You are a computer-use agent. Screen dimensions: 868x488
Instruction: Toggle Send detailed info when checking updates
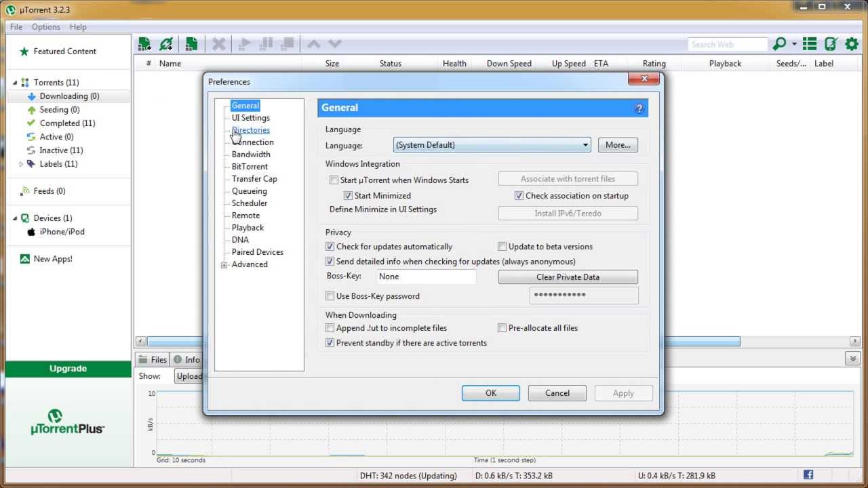click(330, 262)
